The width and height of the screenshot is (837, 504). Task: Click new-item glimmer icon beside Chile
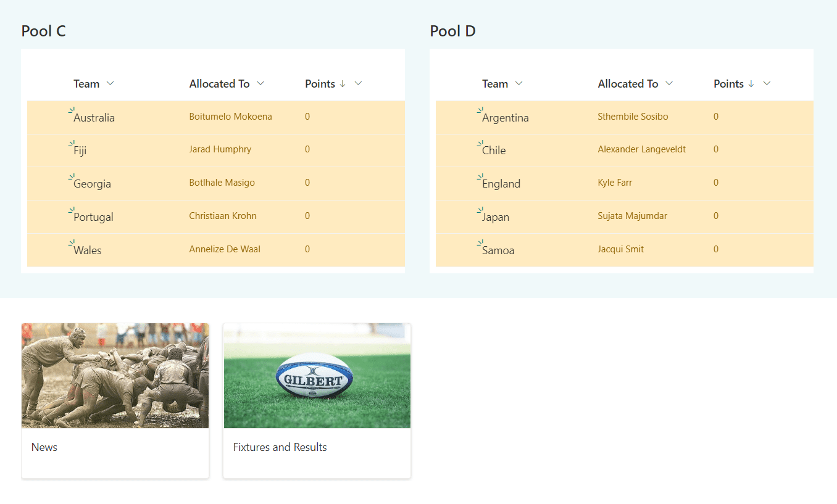(x=480, y=144)
